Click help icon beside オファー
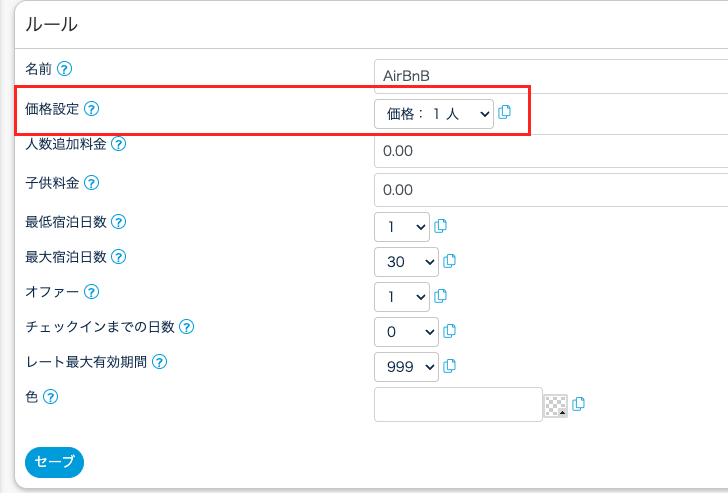This screenshot has width=728, height=493. (92, 292)
